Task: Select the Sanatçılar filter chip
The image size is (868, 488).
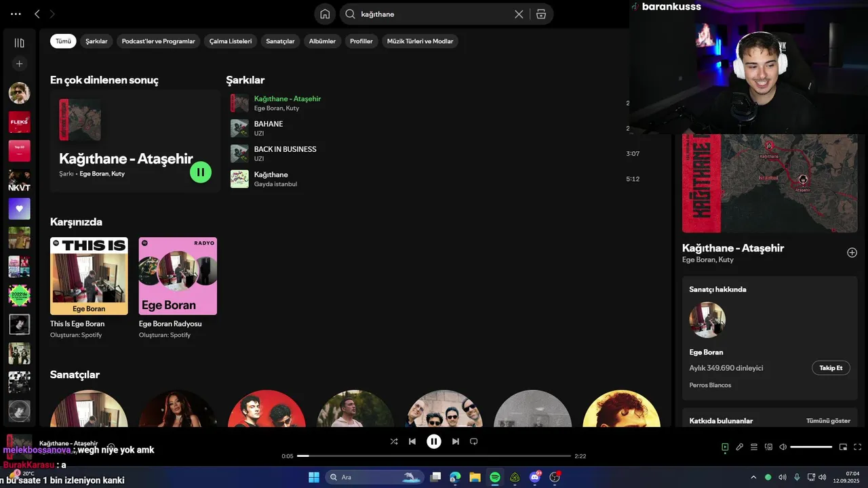Action: [x=280, y=41]
